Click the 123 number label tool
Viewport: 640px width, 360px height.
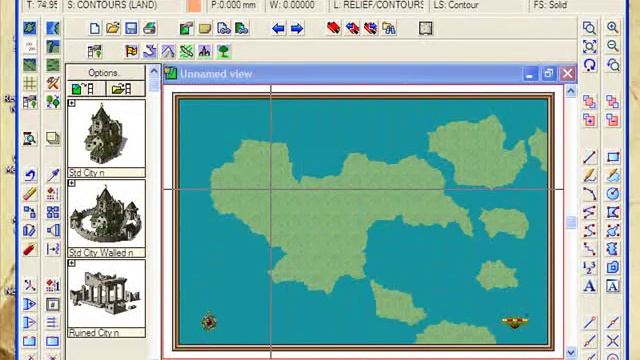[589, 267]
